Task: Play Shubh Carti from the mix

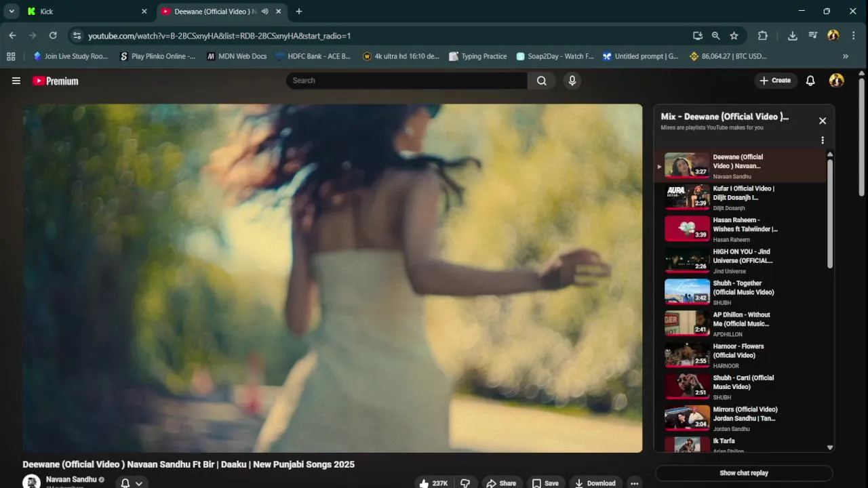Action: [x=741, y=387]
